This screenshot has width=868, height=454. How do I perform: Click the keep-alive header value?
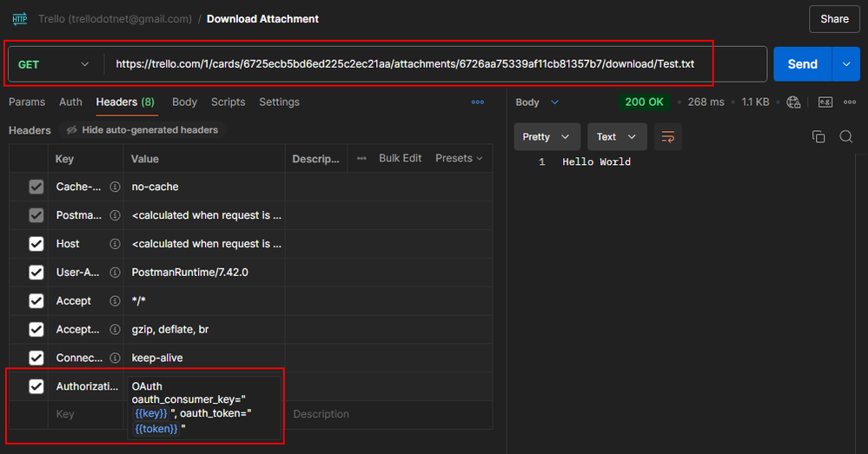[x=157, y=358]
